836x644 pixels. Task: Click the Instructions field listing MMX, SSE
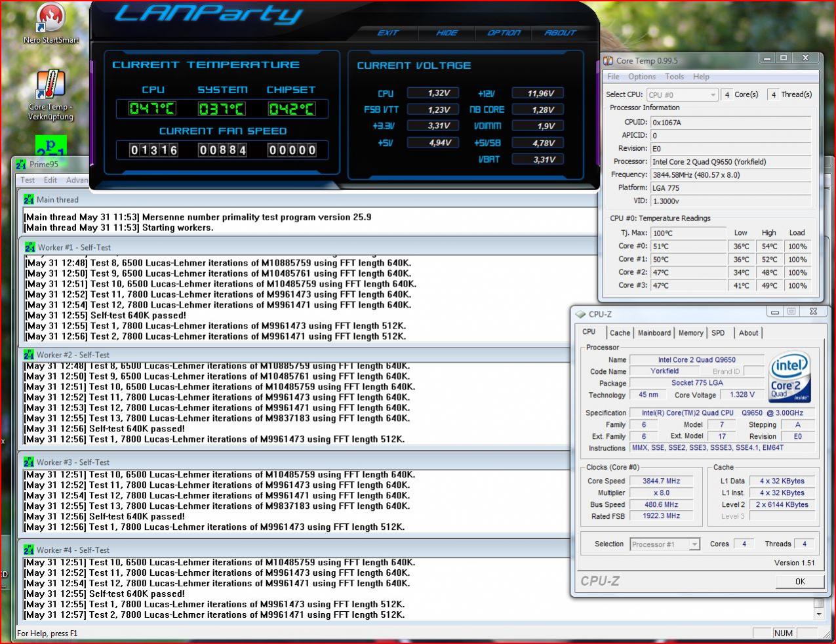(723, 448)
